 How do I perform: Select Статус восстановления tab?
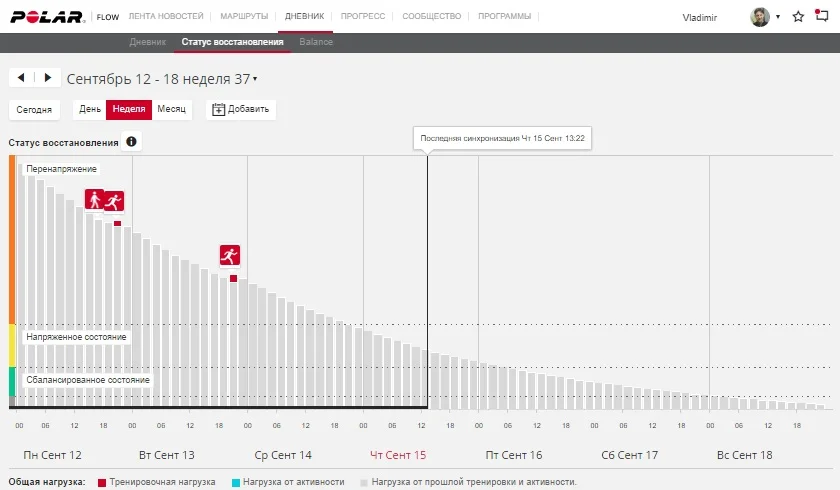click(x=232, y=42)
